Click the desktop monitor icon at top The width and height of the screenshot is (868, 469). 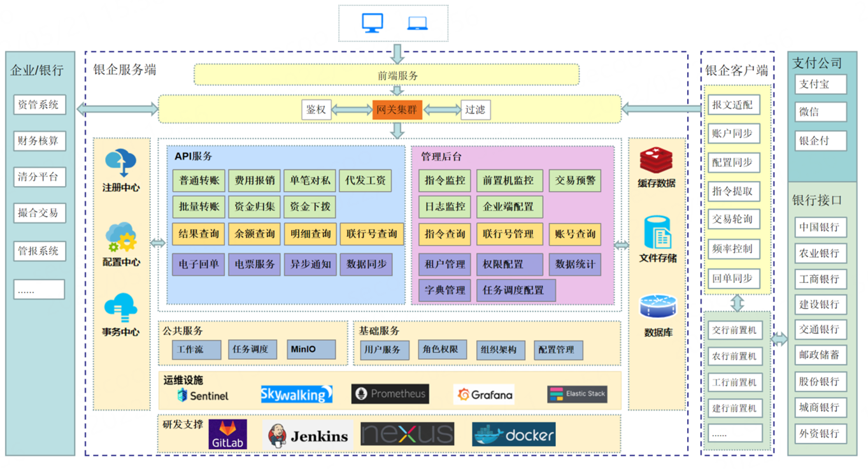373,24
